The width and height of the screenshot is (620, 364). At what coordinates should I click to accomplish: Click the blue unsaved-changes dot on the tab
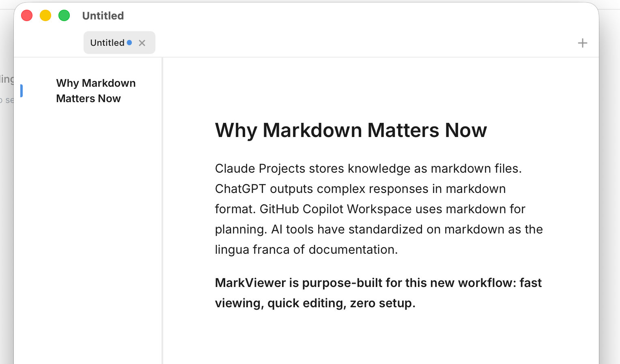(129, 43)
